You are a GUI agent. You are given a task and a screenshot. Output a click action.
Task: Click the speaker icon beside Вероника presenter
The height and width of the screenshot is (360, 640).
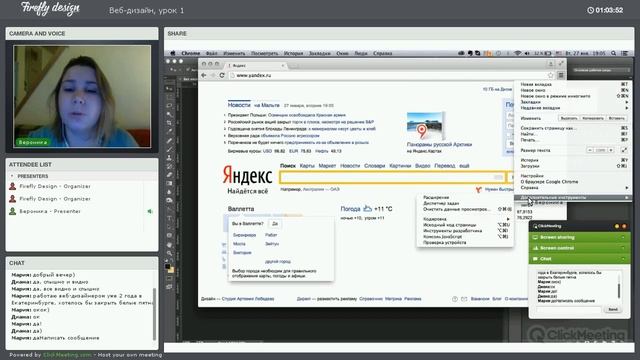150,211
